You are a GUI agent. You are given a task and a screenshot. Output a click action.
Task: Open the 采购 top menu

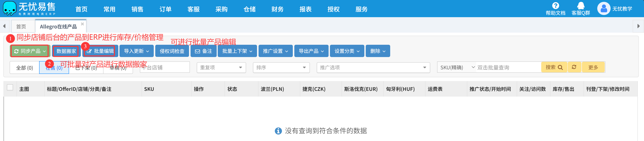pyautogui.click(x=221, y=9)
